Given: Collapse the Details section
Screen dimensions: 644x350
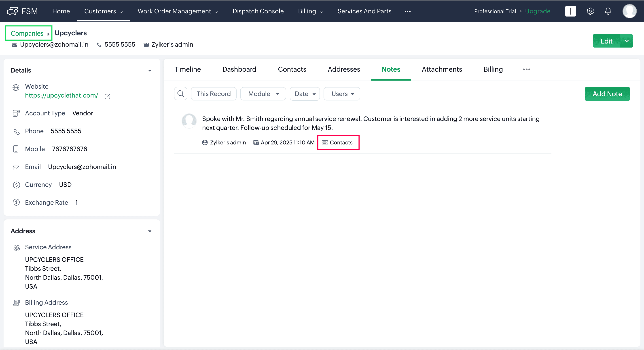Looking at the screenshot, I should click(x=150, y=71).
